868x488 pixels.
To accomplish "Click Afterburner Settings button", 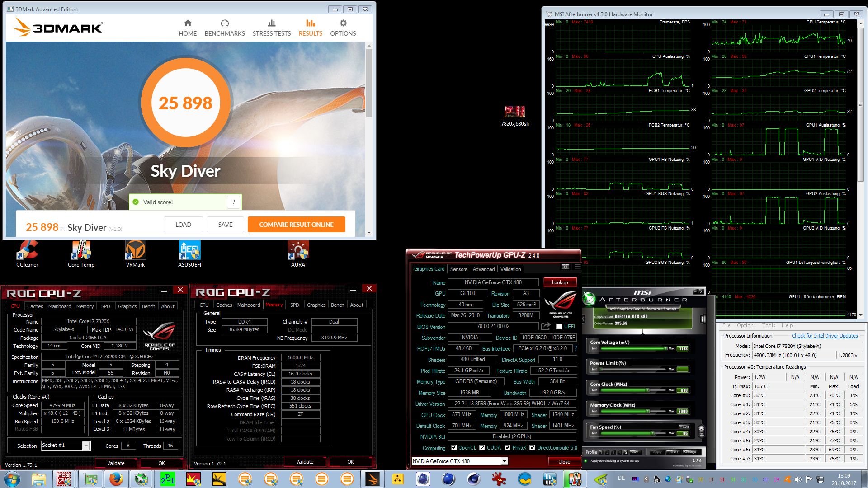I will pos(690,452).
